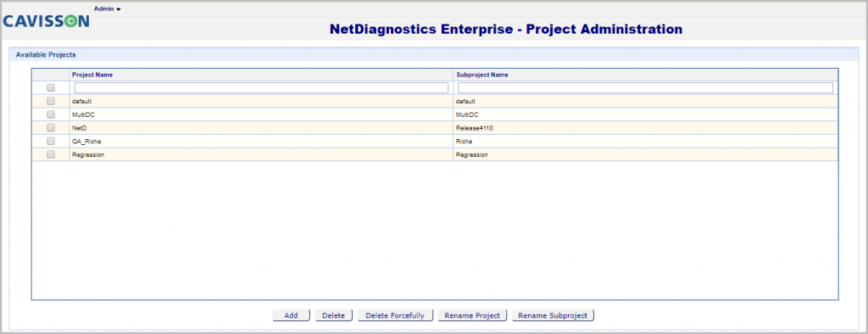Click the Delete button

click(334, 315)
